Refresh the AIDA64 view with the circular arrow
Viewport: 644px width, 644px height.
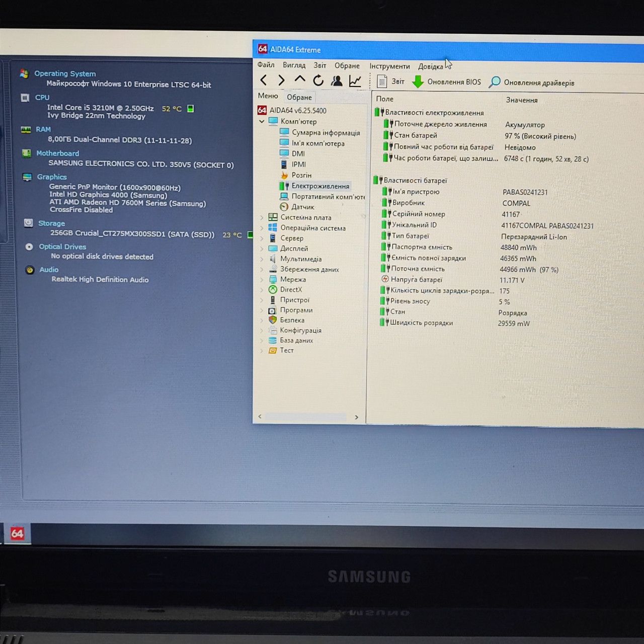tap(318, 80)
